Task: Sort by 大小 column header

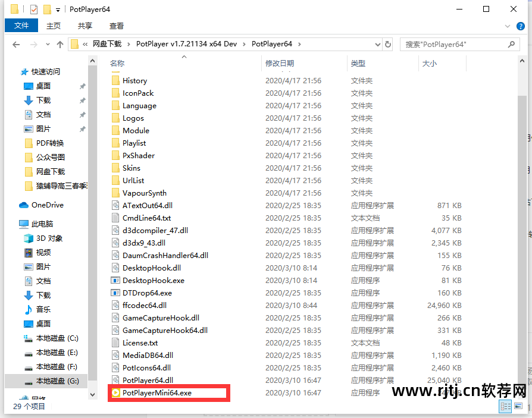Action: click(x=430, y=64)
